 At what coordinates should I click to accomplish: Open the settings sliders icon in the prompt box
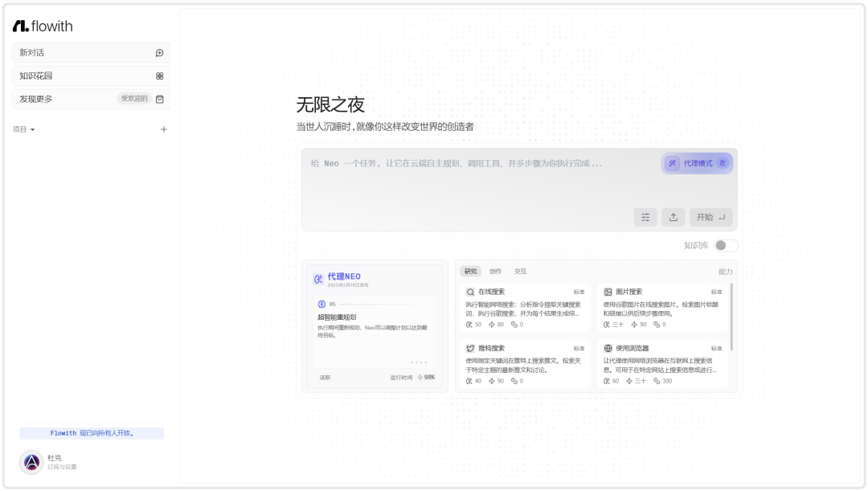tap(645, 218)
